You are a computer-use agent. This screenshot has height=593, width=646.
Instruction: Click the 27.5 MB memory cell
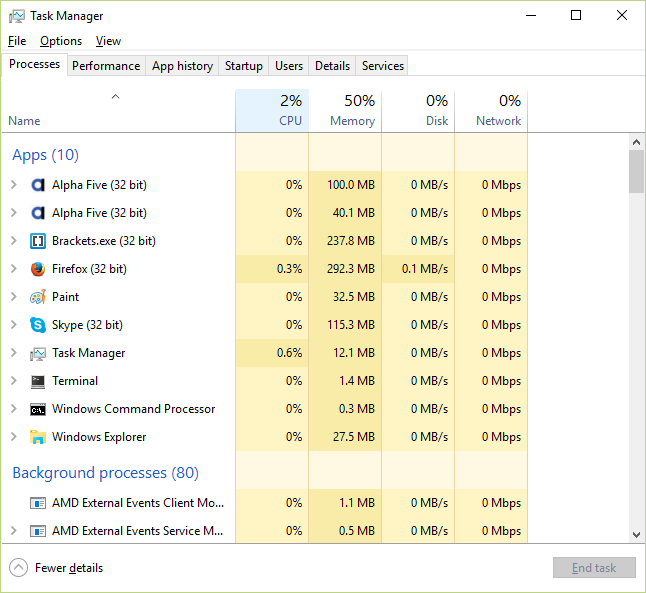point(345,437)
